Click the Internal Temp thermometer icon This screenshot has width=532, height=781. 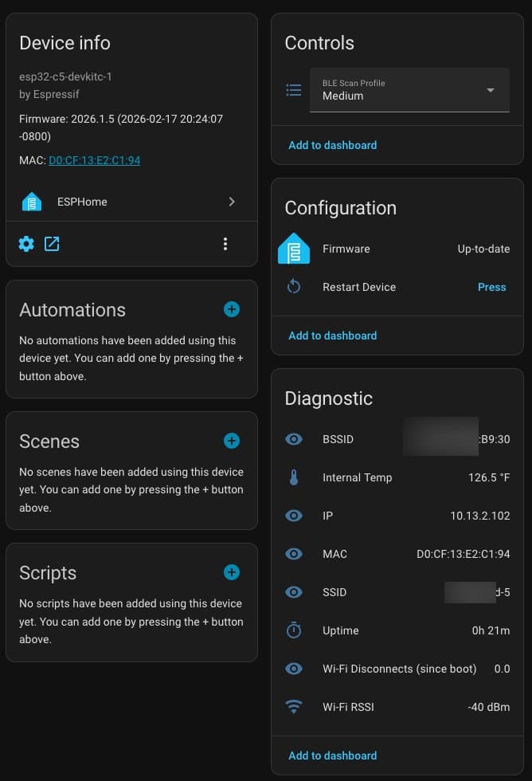pyautogui.click(x=294, y=478)
